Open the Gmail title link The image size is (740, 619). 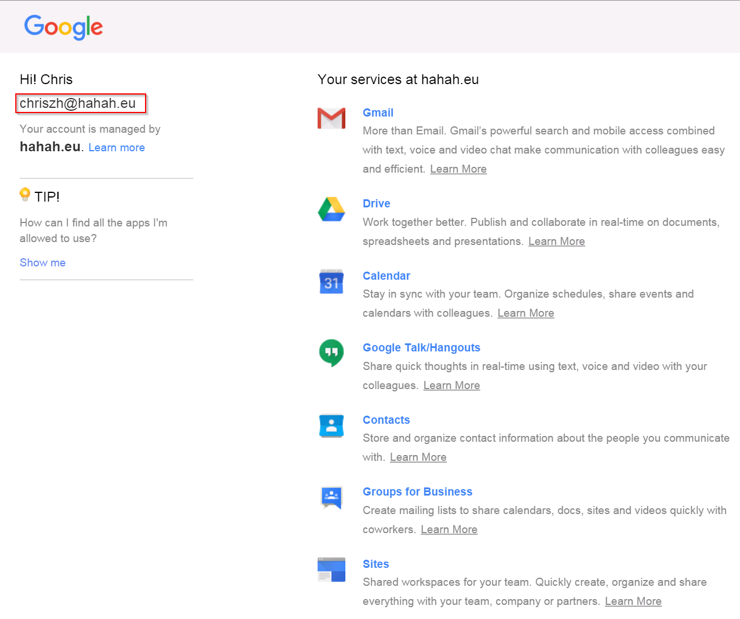click(x=378, y=113)
